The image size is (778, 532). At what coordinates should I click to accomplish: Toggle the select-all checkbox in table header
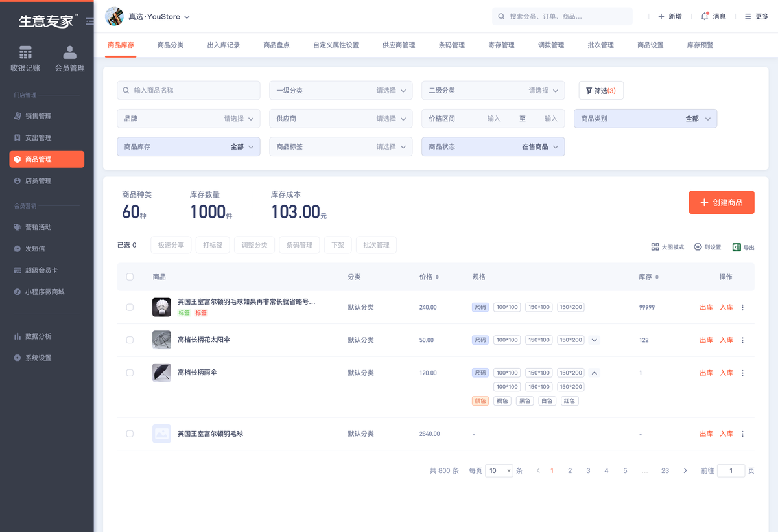click(130, 277)
